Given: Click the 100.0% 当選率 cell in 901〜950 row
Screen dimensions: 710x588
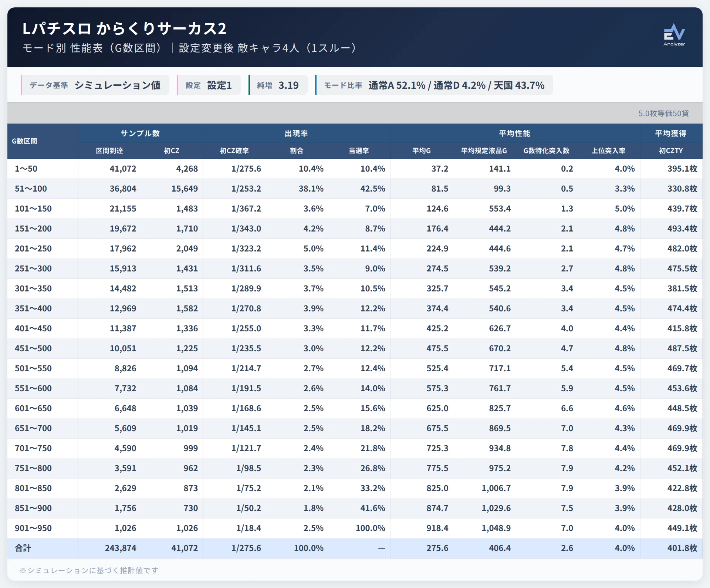Looking at the screenshot, I should coord(370,528).
